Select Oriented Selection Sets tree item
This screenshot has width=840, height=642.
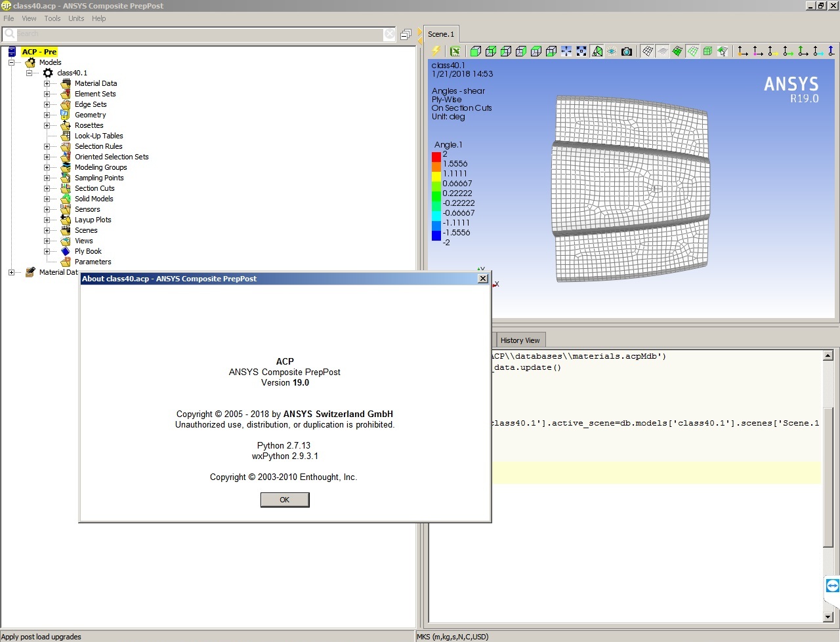pos(112,157)
